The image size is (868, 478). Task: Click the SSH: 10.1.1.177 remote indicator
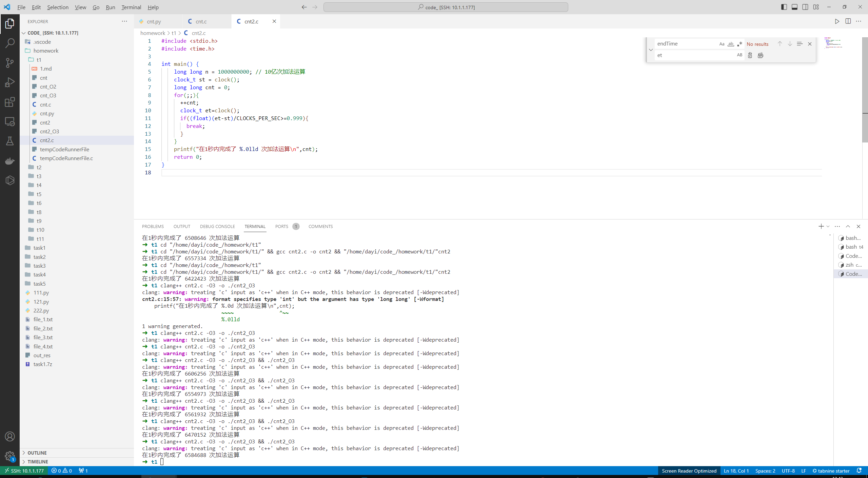point(24,471)
